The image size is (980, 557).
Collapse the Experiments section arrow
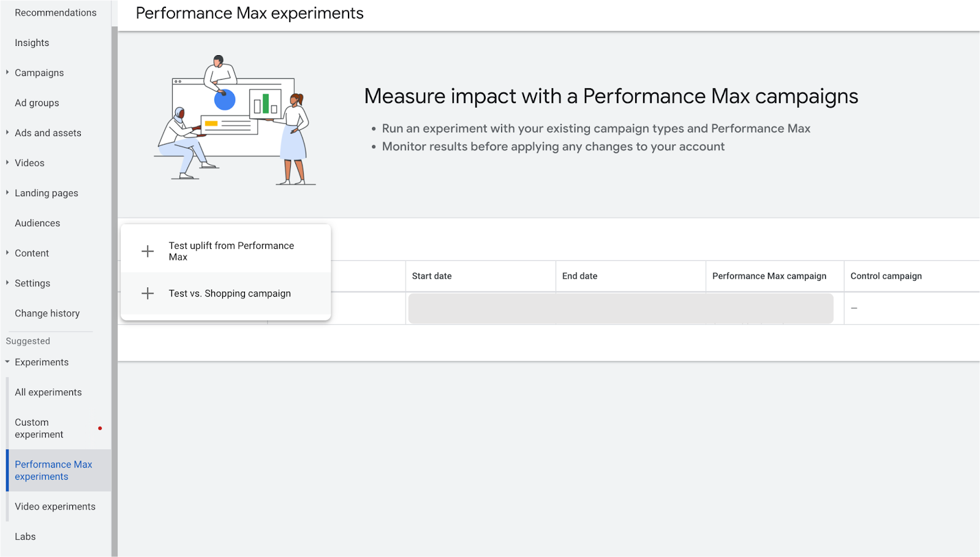click(7, 362)
